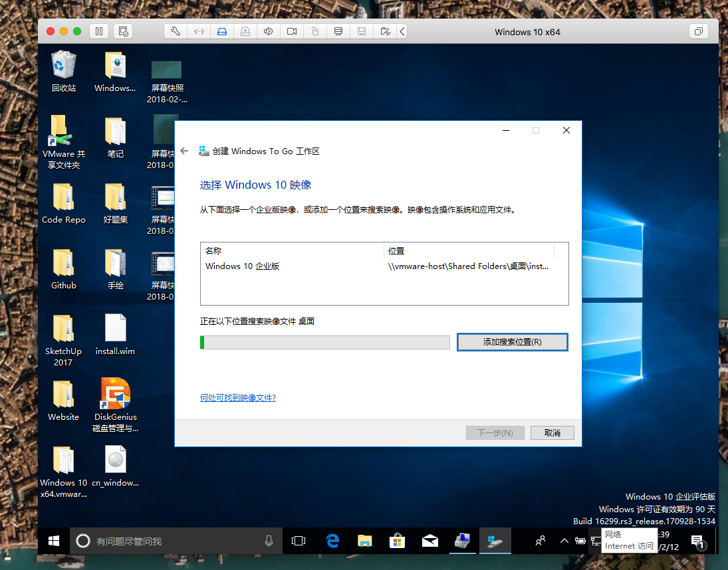The height and width of the screenshot is (570, 728).
Task: Go back using the wizard back arrow
Action: tap(184, 150)
